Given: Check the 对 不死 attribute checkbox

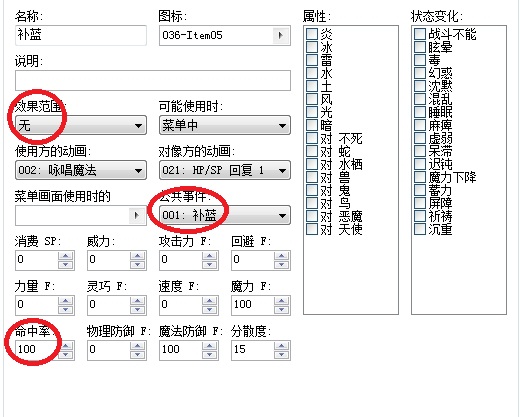Looking at the screenshot, I should pyautogui.click(x=312, y=138).
